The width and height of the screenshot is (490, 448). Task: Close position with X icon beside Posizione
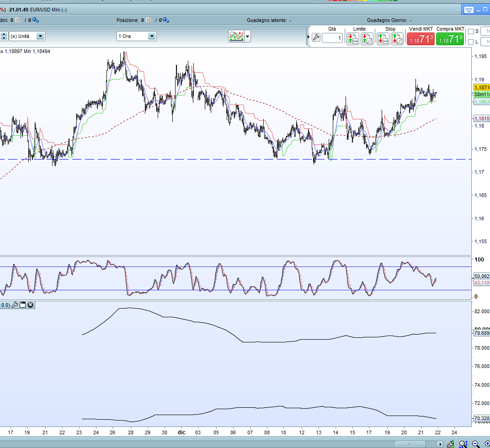click(x=149, y=20)
